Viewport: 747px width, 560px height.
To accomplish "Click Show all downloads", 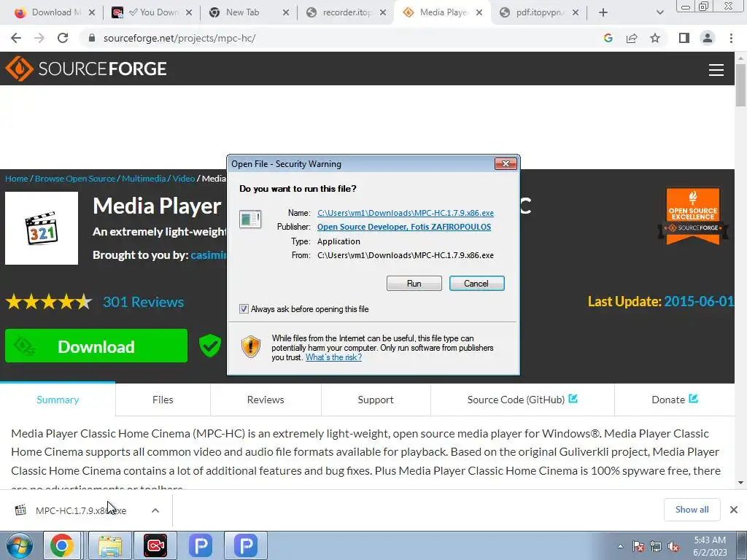I will coord(692,510).
